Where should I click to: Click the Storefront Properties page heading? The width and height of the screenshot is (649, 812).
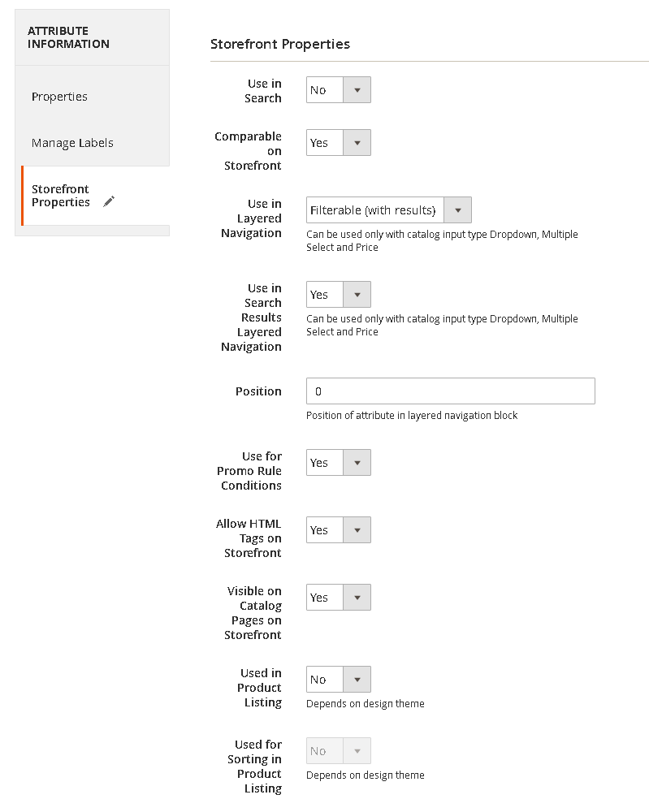(x=279, y=44)
